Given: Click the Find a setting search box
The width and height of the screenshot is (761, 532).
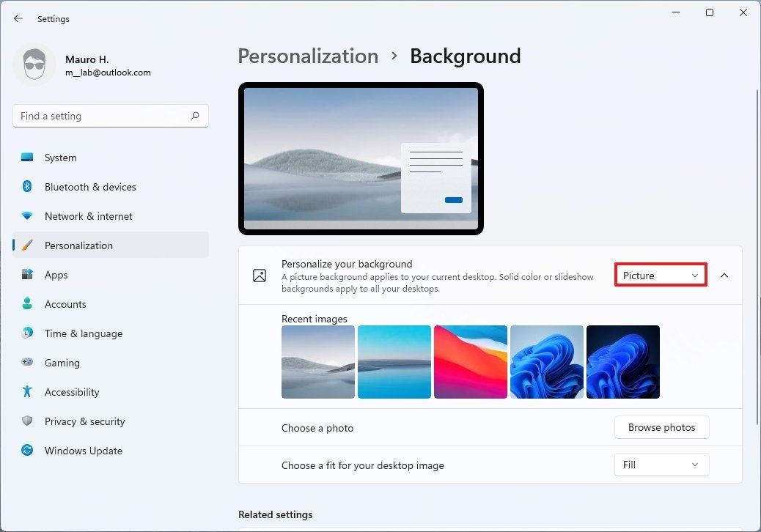Looking at the screenshot, I should pyautogui.click(x=103, y=116).
